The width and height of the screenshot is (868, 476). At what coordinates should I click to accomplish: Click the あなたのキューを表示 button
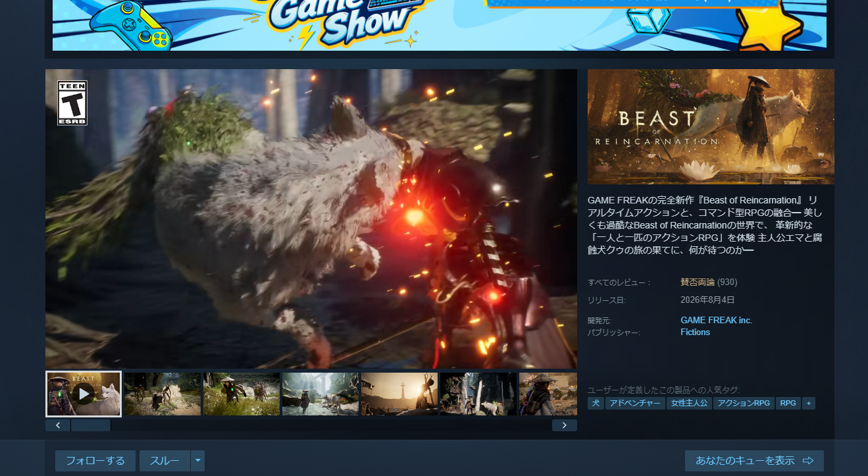click(754, 461)
